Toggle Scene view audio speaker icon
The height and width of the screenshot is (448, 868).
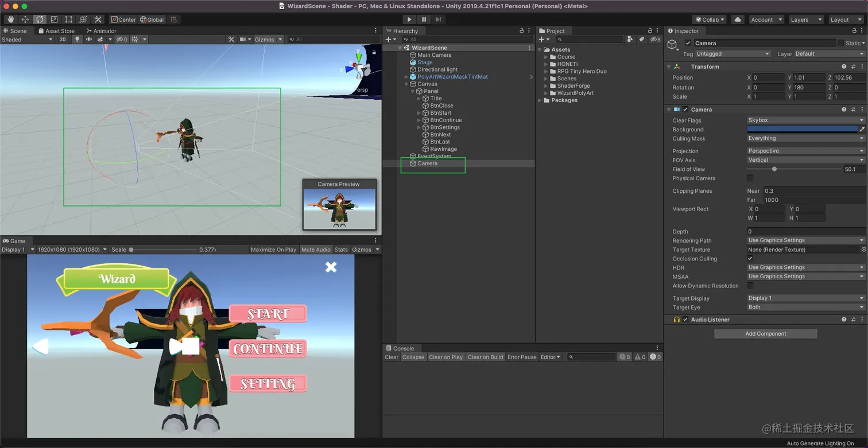tap(88, 40)
